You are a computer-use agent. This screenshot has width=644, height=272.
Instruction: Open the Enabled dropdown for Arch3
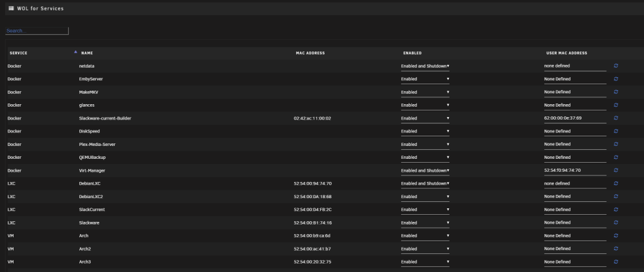(x=425, y=262)
